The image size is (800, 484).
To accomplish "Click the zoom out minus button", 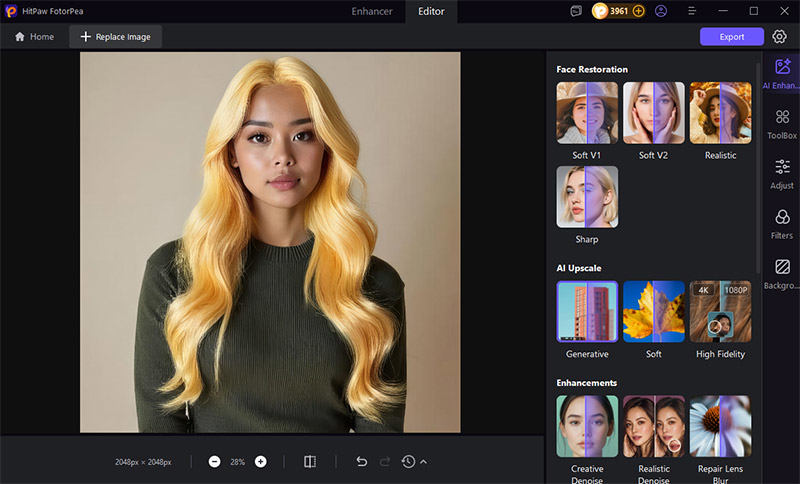I will pos(215,462).
